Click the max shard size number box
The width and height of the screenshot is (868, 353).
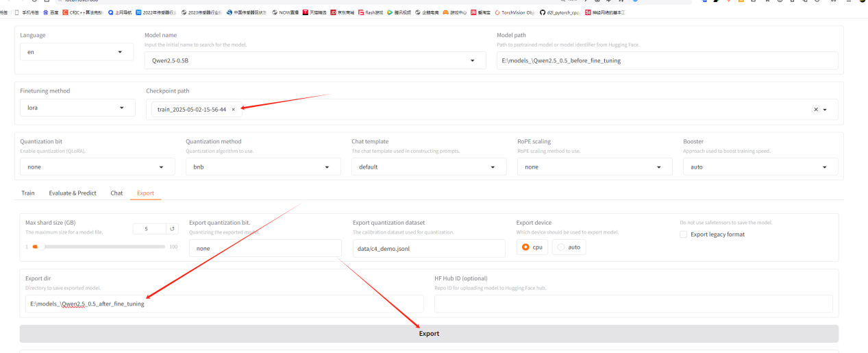150,229
